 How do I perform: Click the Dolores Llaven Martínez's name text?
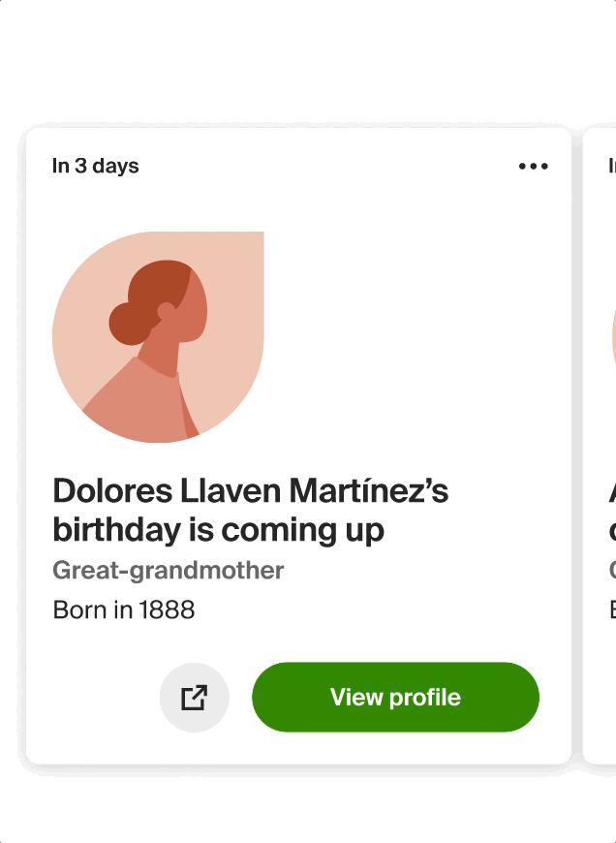[x=251, y=491]
